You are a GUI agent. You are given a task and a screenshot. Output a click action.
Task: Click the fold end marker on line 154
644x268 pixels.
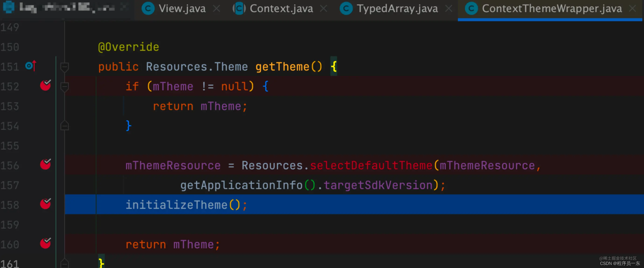(x=65, y=126)
